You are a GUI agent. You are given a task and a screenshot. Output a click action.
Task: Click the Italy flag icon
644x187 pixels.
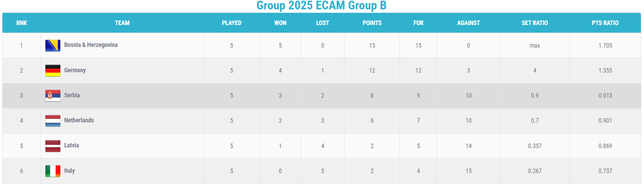pos(53,171)
